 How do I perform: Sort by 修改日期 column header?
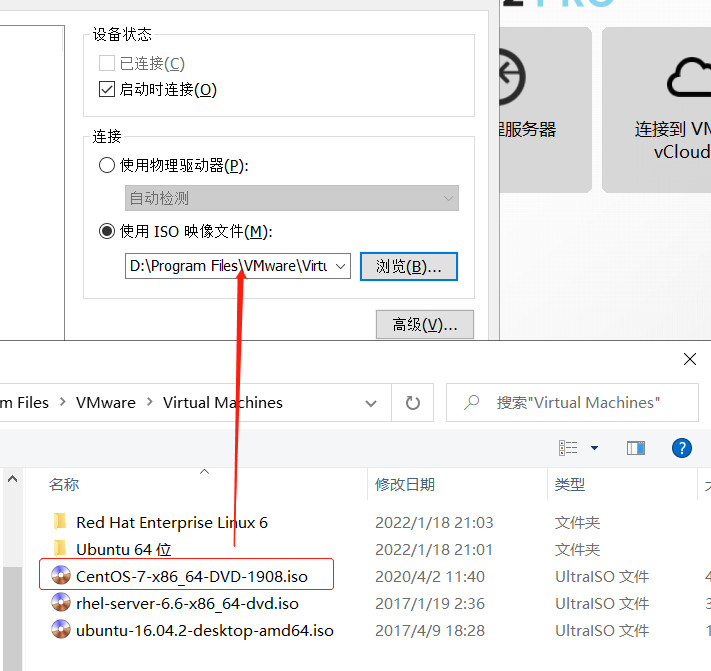pyautogui.click(x=405, y=484)
